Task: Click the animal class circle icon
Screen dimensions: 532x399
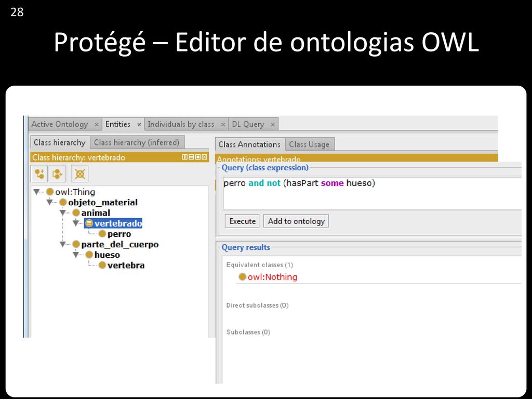Action: pyautogui.click(x=76, y=213)
